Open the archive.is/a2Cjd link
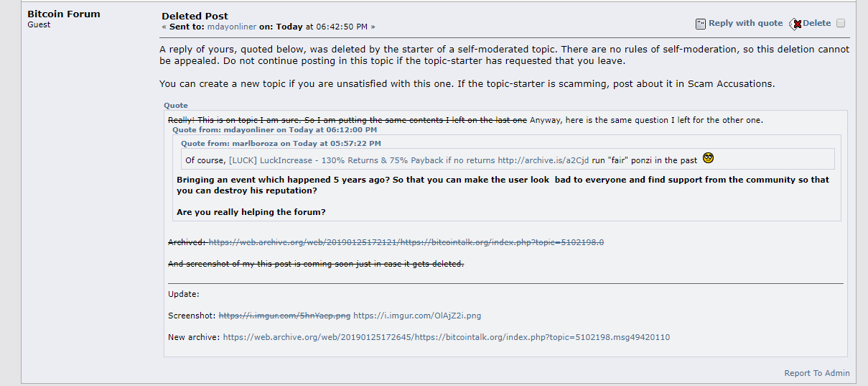868x386 pixels. [543, 160]
